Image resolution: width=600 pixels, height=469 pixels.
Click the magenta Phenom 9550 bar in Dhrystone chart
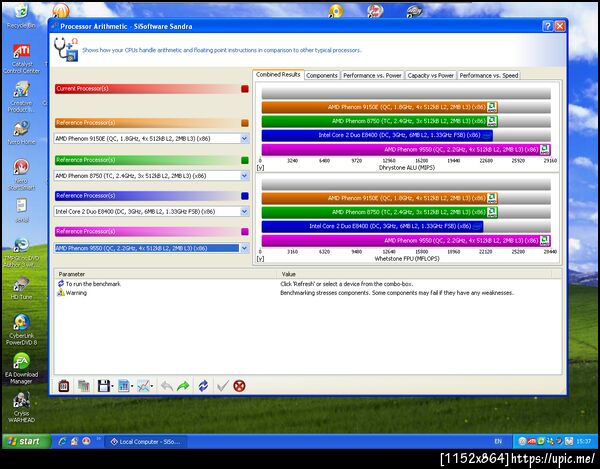tap(406, 150)
